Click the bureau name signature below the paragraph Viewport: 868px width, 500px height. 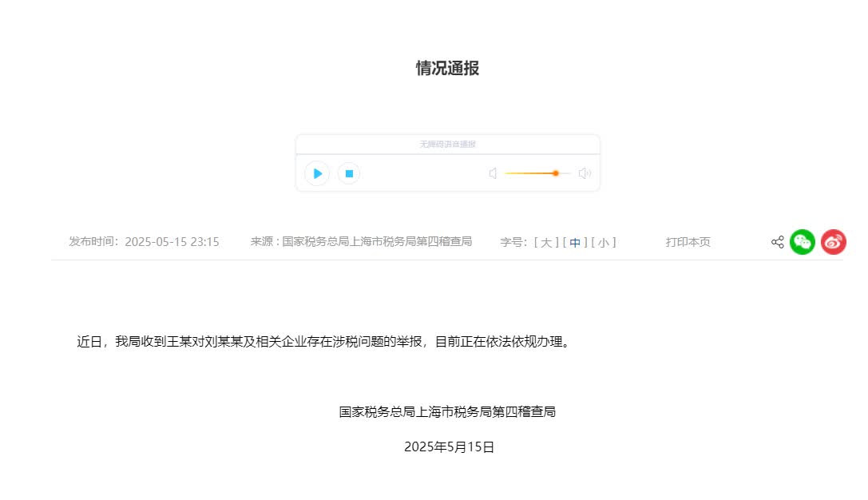[x=447, y=412]
